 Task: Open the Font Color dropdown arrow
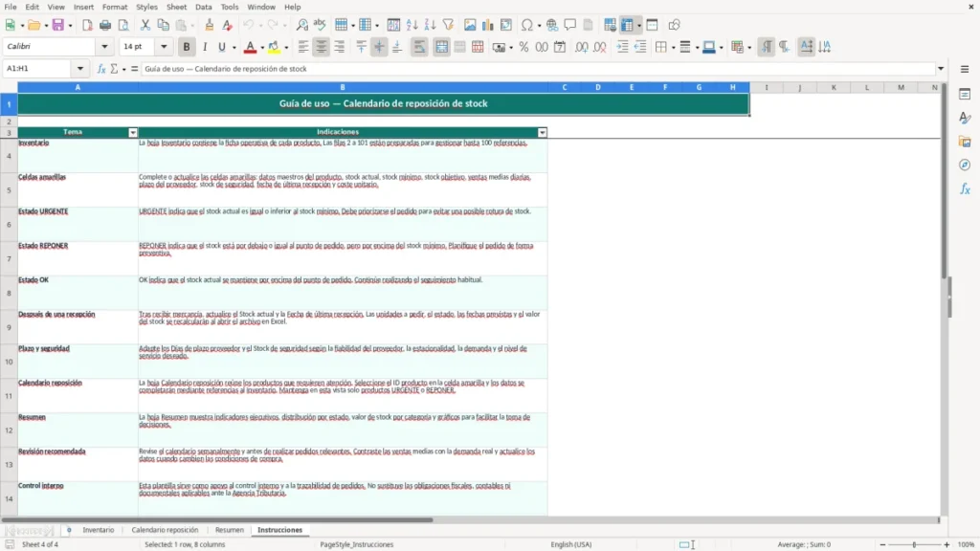click(262, 48)
